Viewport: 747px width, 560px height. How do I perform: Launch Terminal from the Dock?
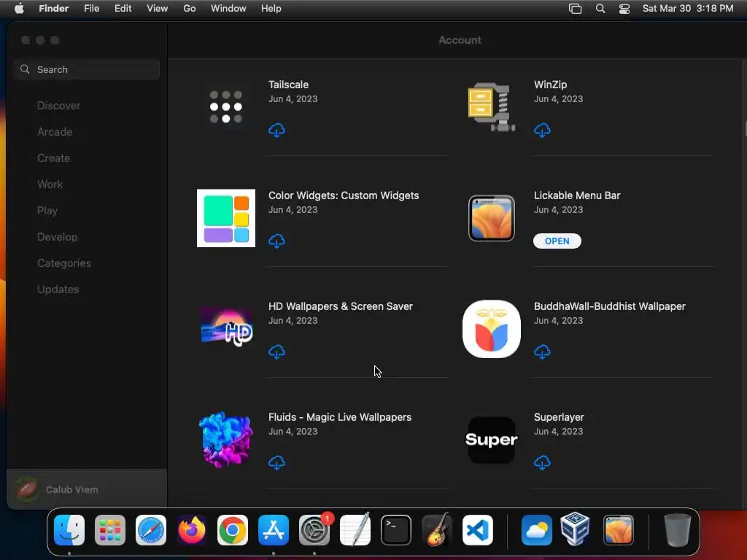coord(396,530)
